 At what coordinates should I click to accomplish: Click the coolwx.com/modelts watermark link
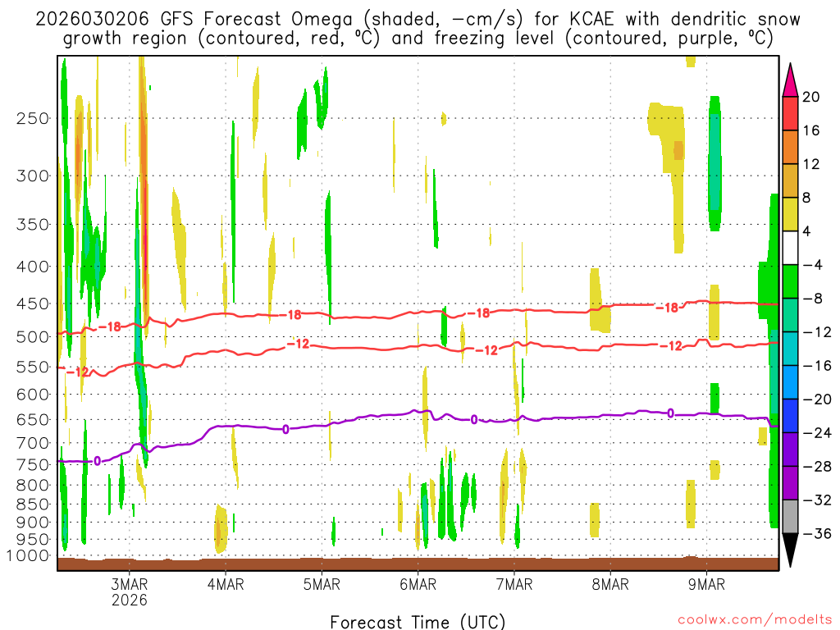pyautogui.click(x=755, y=620)
